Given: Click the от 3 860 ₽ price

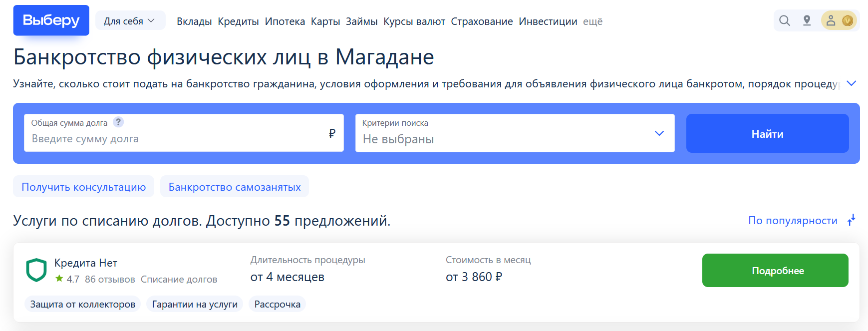Looking at the screenshot, I should click(474, 277).
